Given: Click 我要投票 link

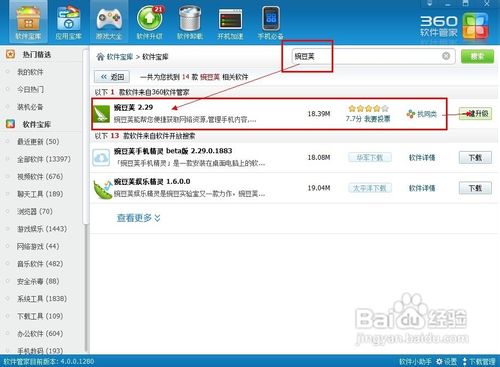Looking at the screenshot, I should (377, 119).
